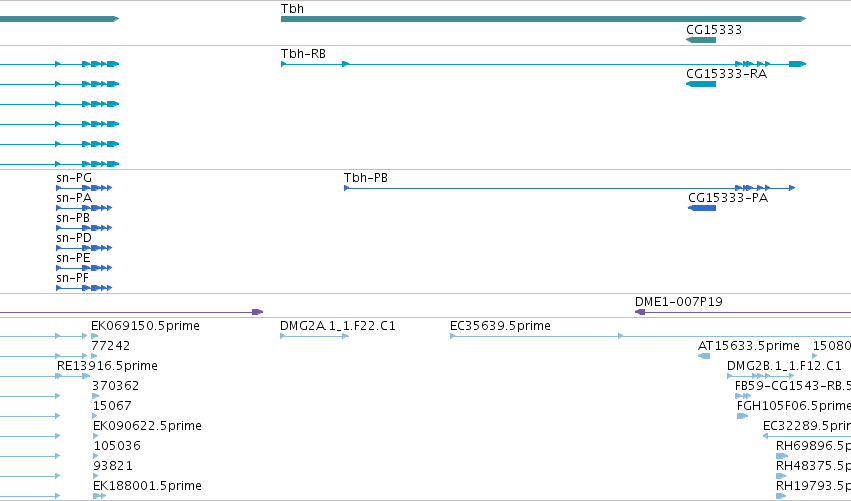Select EK069150.5prime EST label
Viewport: 851px width, 501px height.
[x=145, y=326]
